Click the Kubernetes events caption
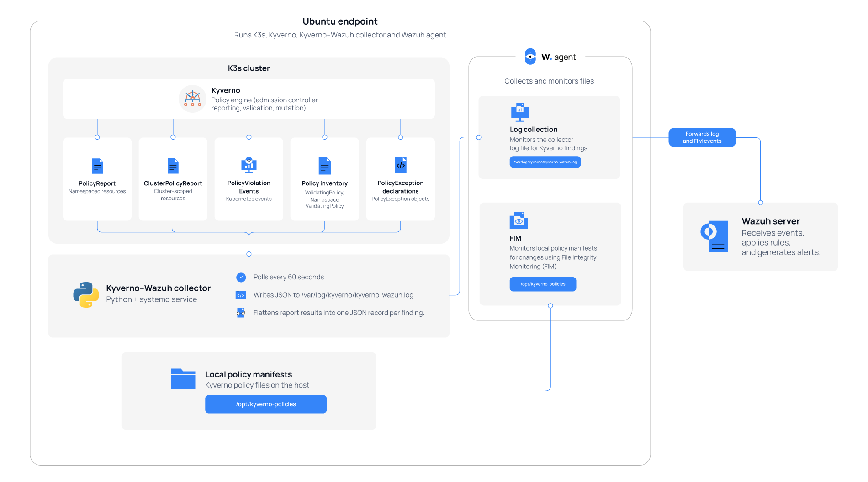 249,199
